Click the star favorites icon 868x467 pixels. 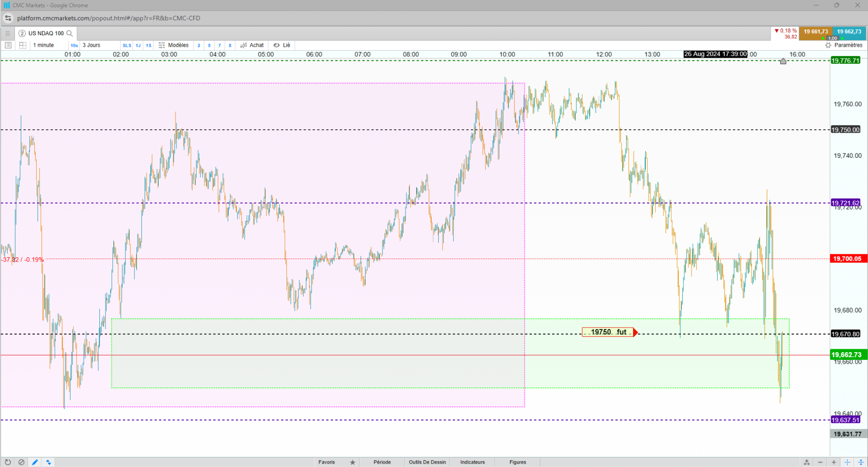[x=353, y=462]
